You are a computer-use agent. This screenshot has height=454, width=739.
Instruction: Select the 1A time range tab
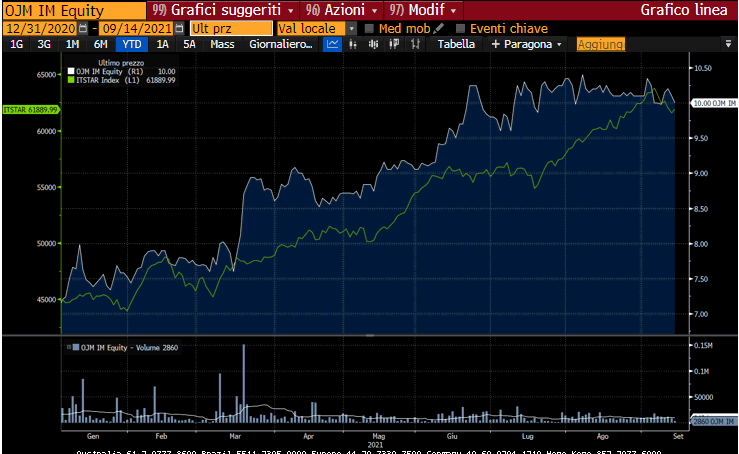[x=162, y=44]
